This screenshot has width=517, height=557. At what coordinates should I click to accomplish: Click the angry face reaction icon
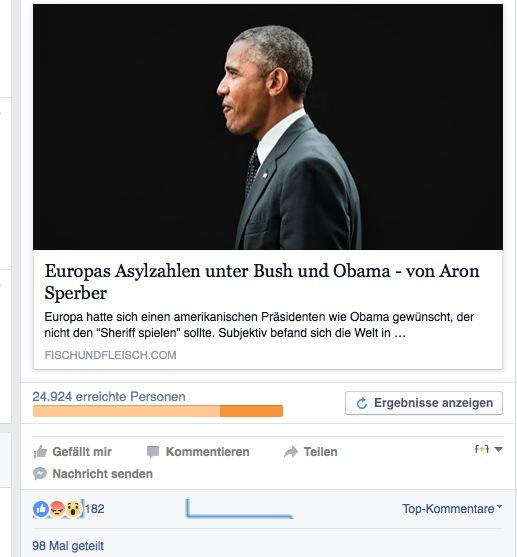point(57,509)
